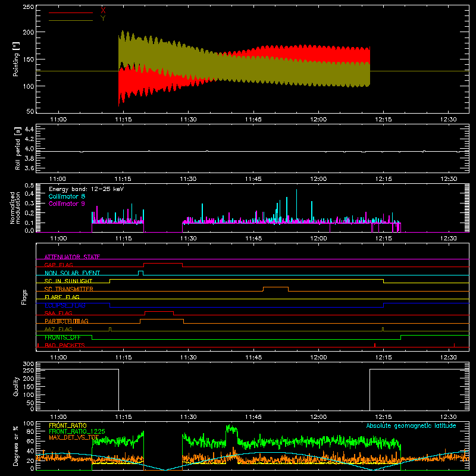Click the 'Normalized modulation' axis label
The image size is (476, 476).
[15, 208]
